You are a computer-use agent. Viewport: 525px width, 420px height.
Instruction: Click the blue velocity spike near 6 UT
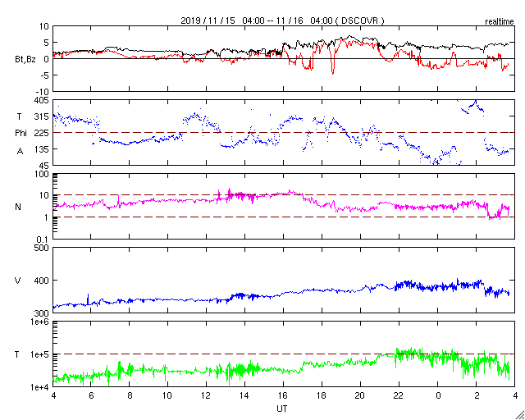click(88, 299)
